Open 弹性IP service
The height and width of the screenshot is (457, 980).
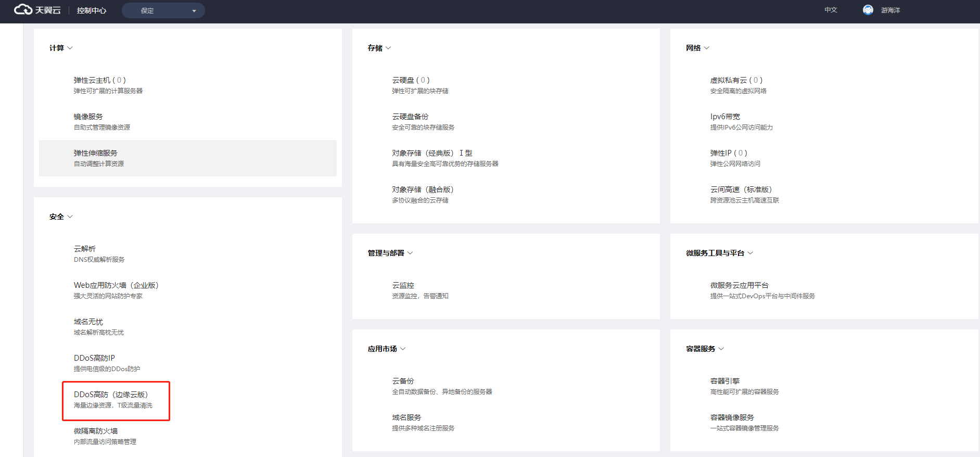728,153
